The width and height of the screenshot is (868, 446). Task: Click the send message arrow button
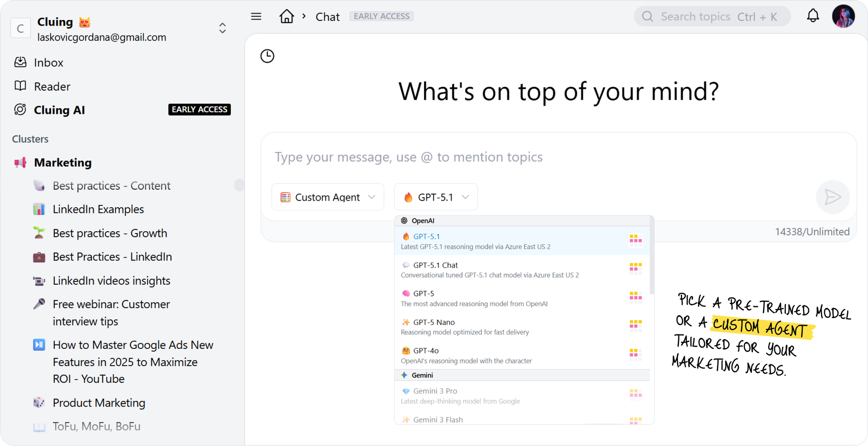832,197
